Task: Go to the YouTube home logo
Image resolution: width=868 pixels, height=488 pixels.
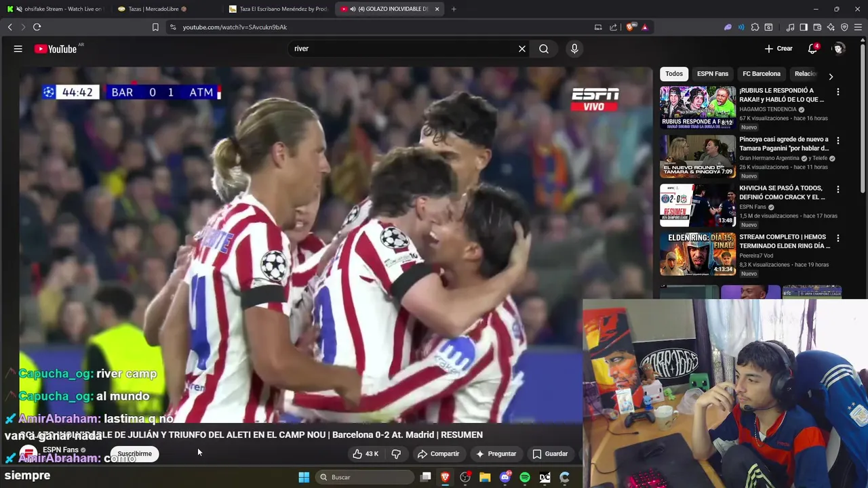Action: point(56,49)
